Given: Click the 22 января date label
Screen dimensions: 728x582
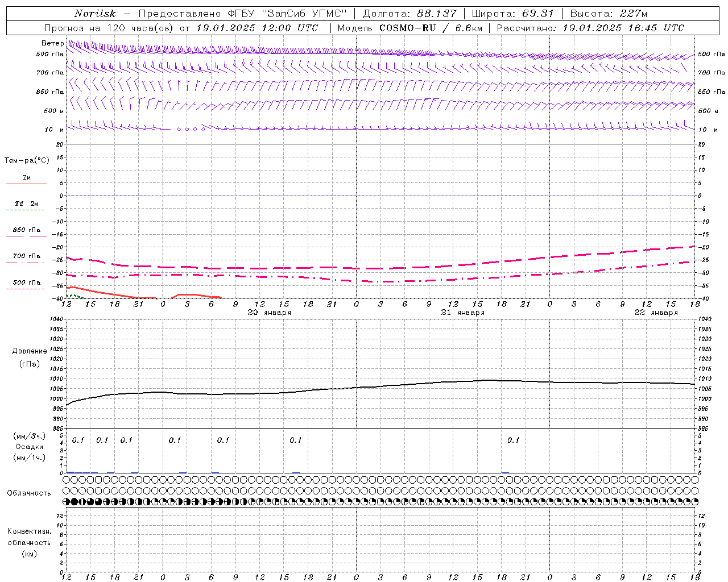Looking at the screenshot, I should tap(656, 313).
